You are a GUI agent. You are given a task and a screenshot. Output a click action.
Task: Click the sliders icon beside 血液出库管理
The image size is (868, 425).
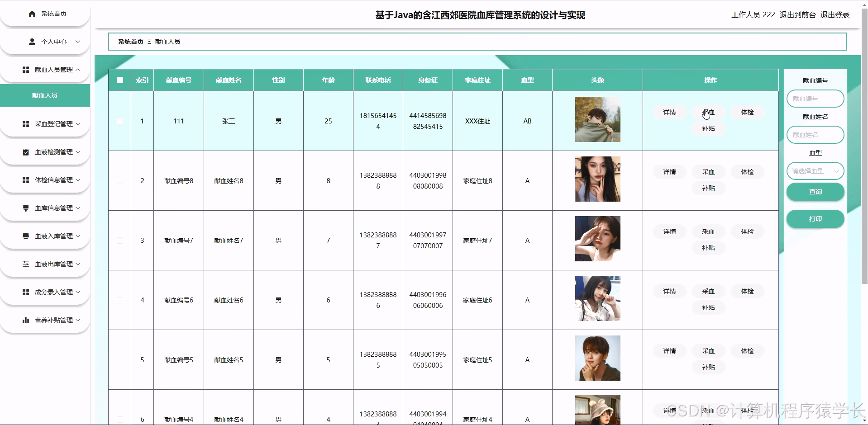[26, 264]
